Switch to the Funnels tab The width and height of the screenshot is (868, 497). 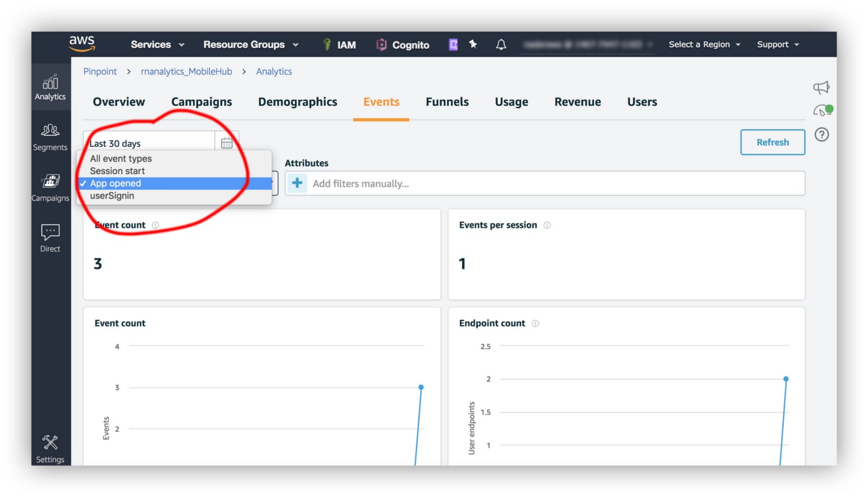(x=447, y=102)
